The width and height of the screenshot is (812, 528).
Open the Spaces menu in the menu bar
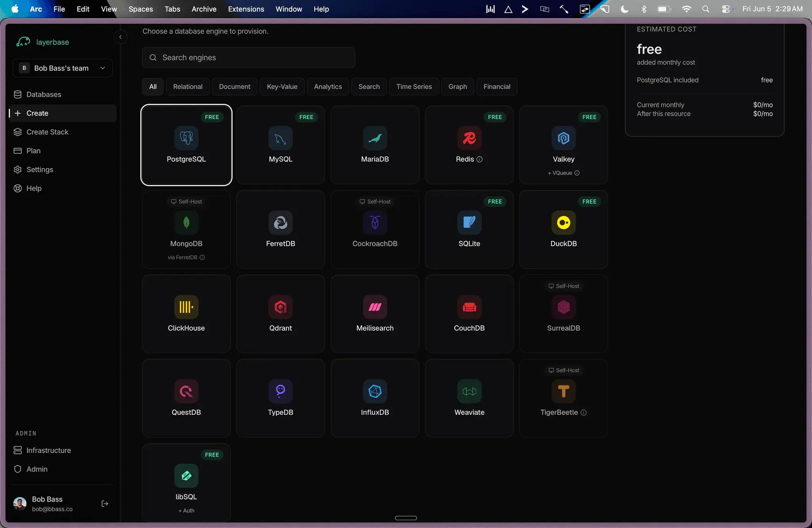[141, 9]
